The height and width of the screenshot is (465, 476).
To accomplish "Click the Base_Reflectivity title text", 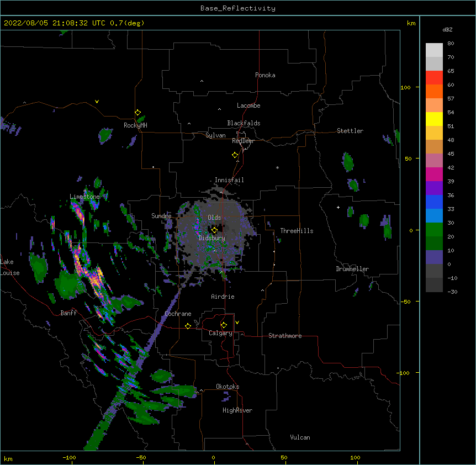I will coord(238,8).
